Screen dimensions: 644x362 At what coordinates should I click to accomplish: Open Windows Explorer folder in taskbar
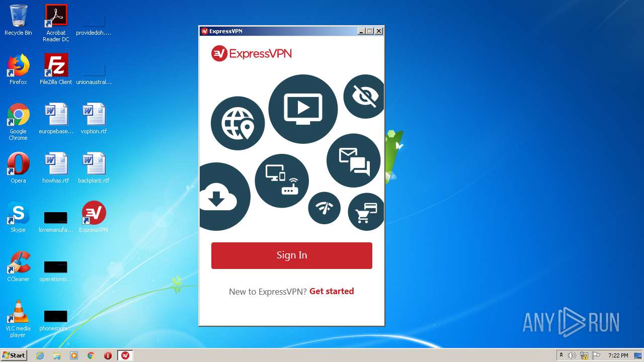(x=57, y=355)
